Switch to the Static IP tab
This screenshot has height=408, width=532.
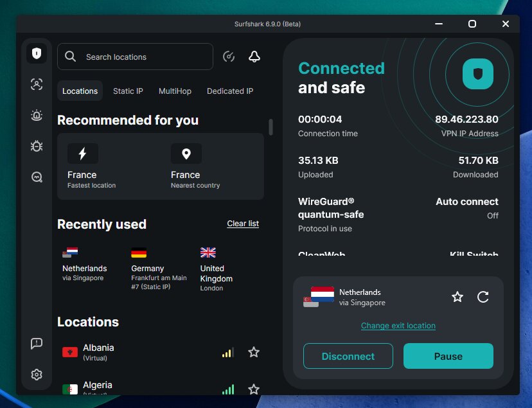point(127,91)
